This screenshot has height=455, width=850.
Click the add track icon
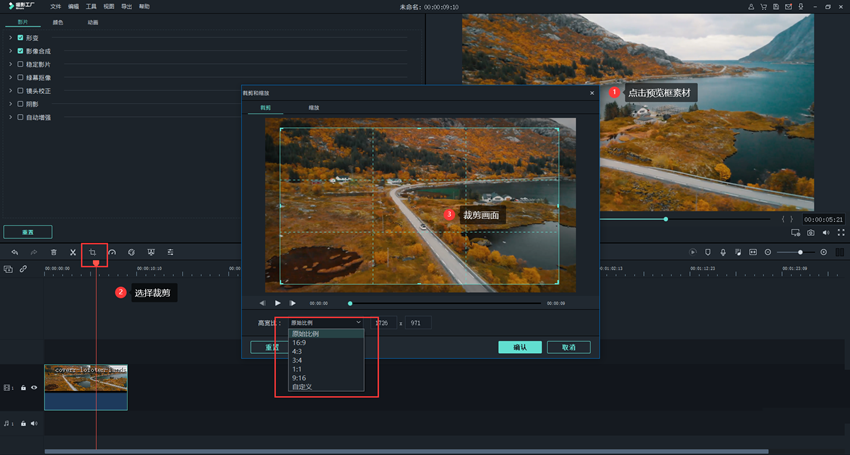[8, 269]
